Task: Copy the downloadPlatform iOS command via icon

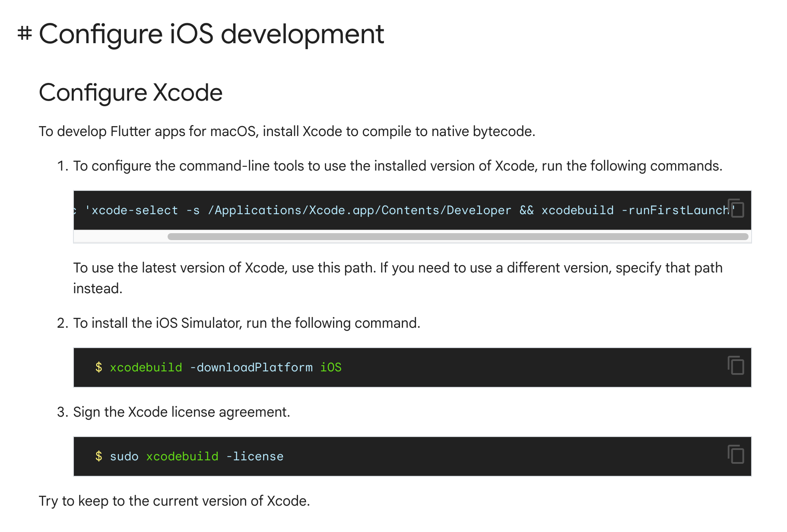Action: 736,365
